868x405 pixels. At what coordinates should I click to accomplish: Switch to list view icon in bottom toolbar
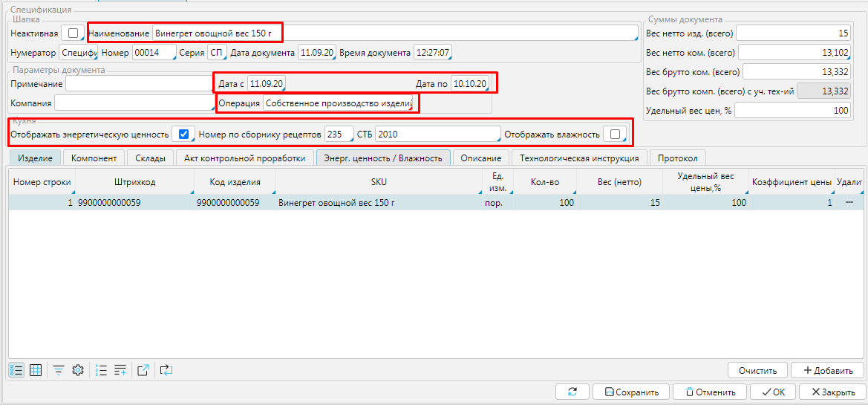[16, 370]
